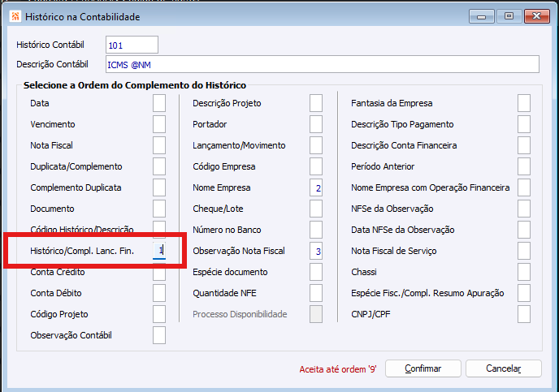Select the Portador order box
Screen dimensions: 559x392
pos(316,124)
